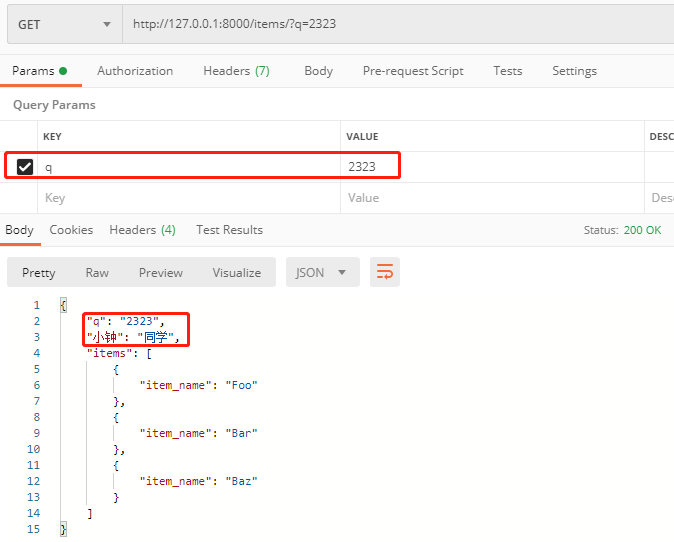This screenshot has height=542, width=674.
Task: Show the Preview response view
Action: (160, 273)
